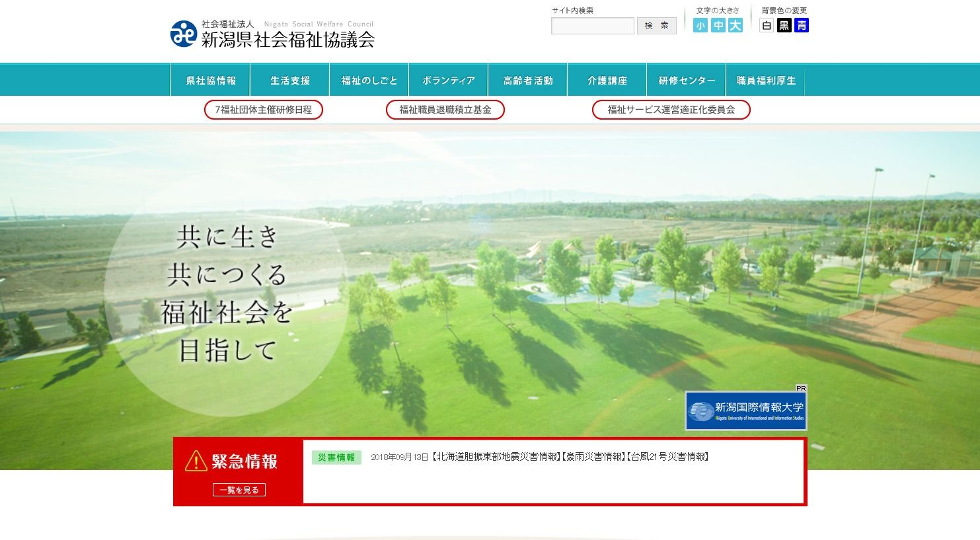Viewport: 980px width, 540px height.
Task: Open the 福祉職員退職積立基金 link
Action: tap(445, 110)
